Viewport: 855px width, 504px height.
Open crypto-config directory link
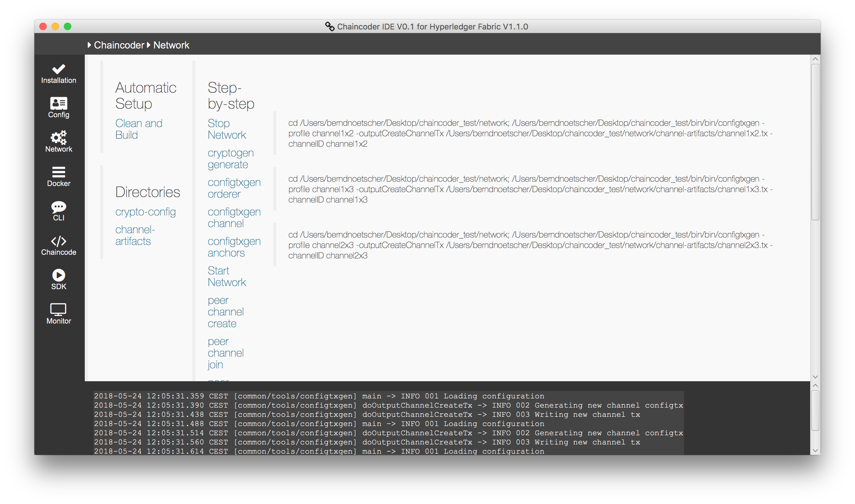(x=146, y=212)
